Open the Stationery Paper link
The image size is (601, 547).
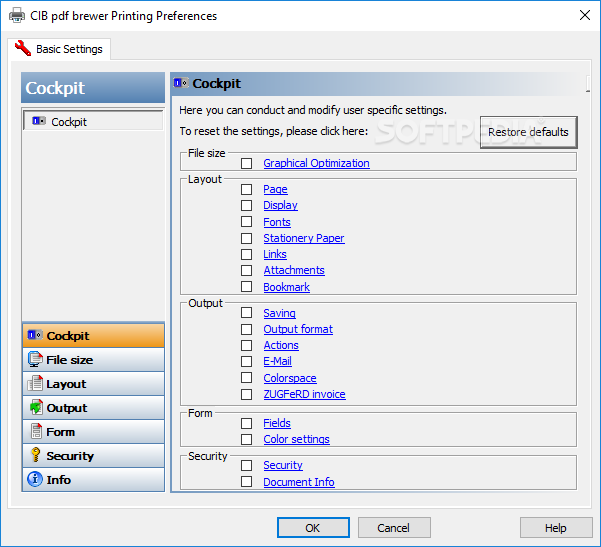(x=304, y=238)
